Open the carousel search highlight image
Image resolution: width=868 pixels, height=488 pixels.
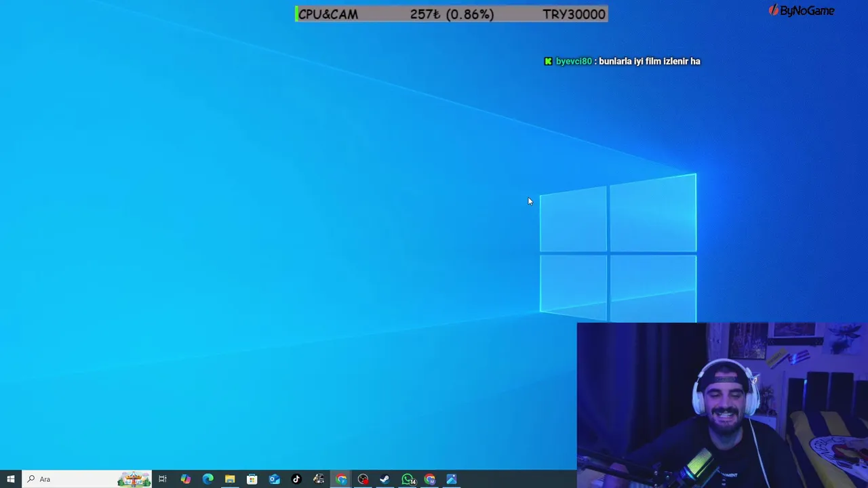click(134, 479)
